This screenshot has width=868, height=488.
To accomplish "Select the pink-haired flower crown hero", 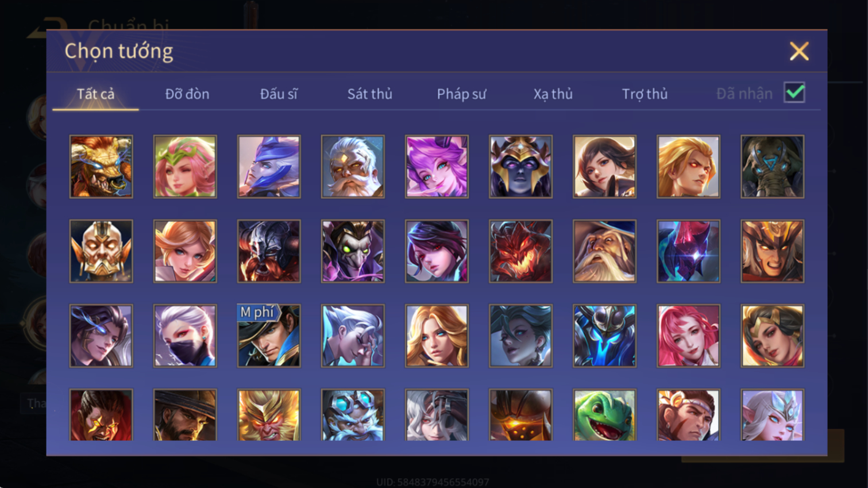I will 185,167.
